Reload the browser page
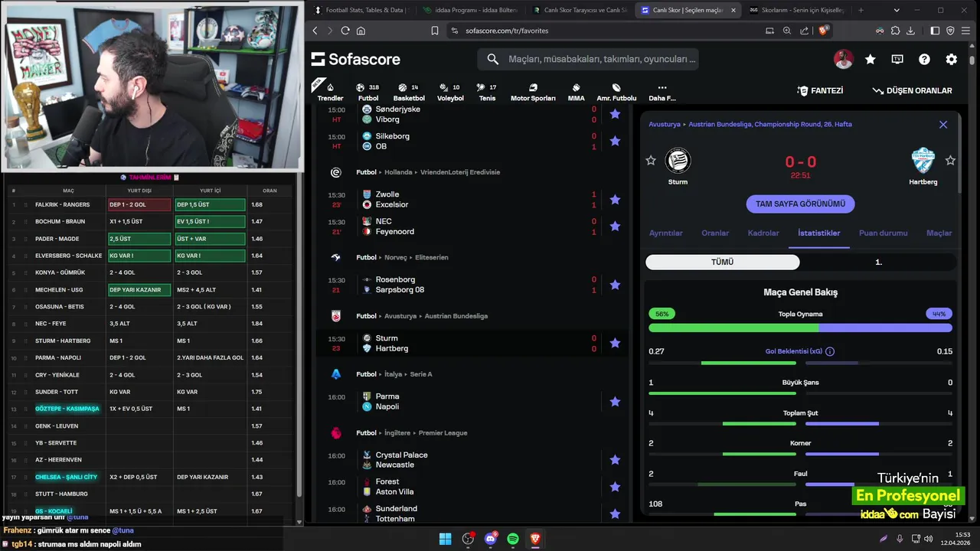The width and height of the screenshot is (980, 551). point(345,31)
